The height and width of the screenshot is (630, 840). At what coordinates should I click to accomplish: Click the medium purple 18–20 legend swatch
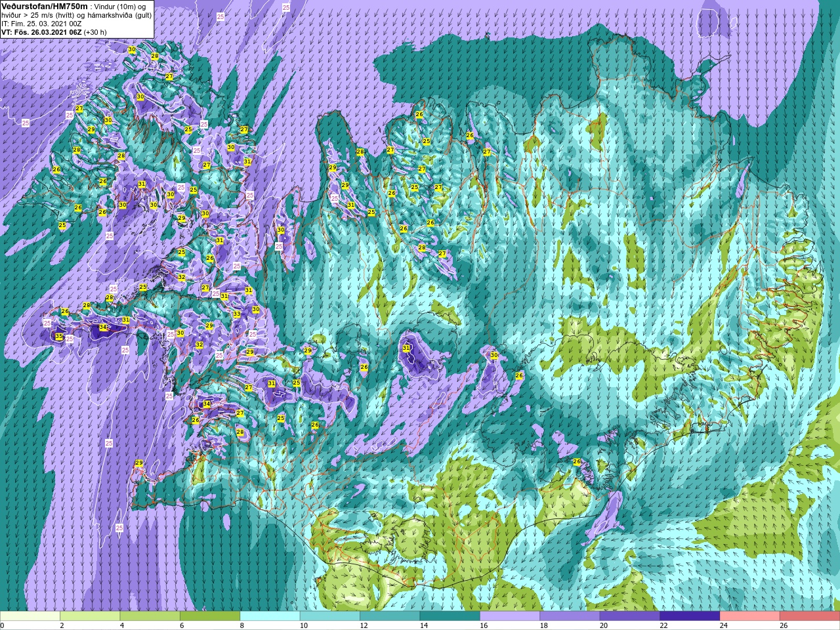[570, 616]
